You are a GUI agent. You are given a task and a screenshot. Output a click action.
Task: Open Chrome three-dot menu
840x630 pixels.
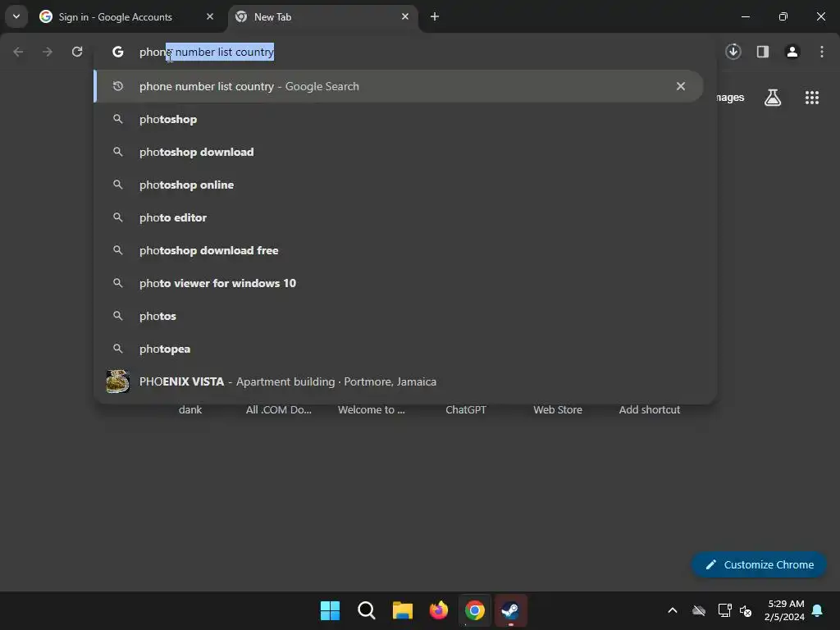[x=821, y=52]
